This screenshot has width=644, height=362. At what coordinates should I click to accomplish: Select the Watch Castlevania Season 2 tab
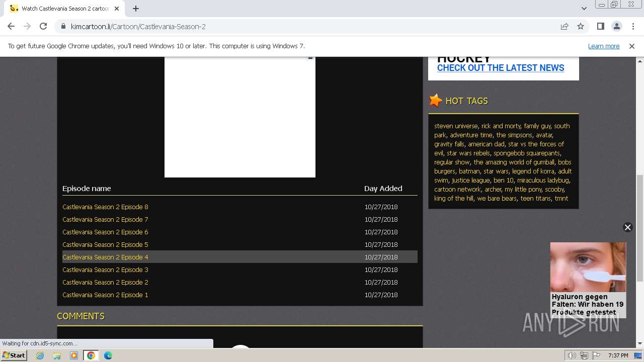coord(63,9)
